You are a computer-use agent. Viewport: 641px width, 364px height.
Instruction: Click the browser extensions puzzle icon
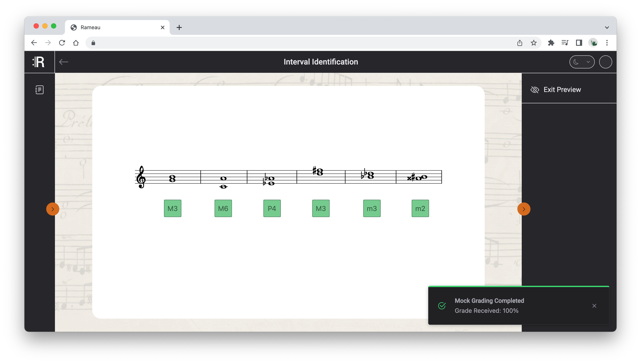(551, 43)
